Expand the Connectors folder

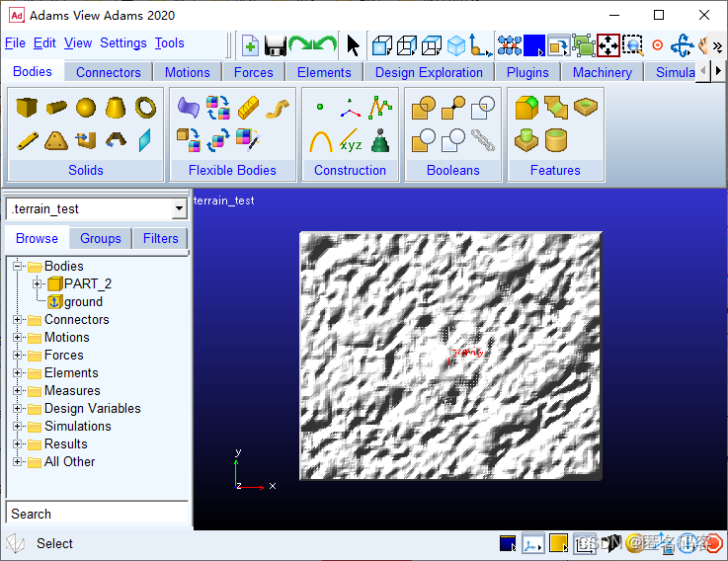click(17, 319)
